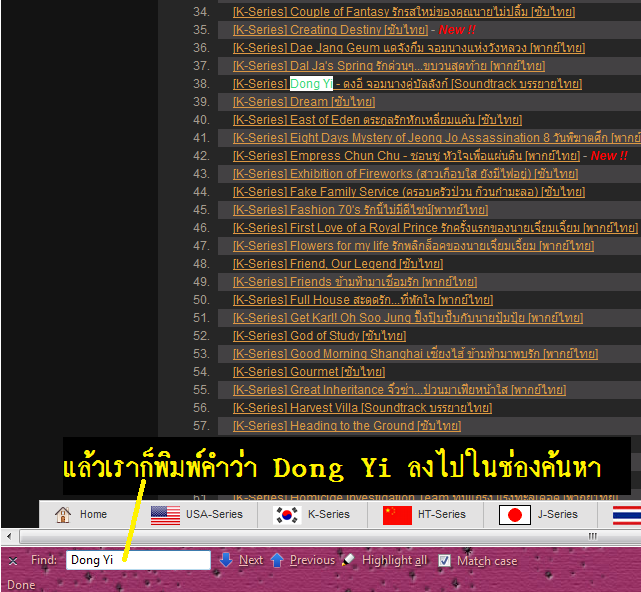The width and height of the screenshot is (641, 592).
Task: Click the Previous find button label
Action: click(312, 560)
